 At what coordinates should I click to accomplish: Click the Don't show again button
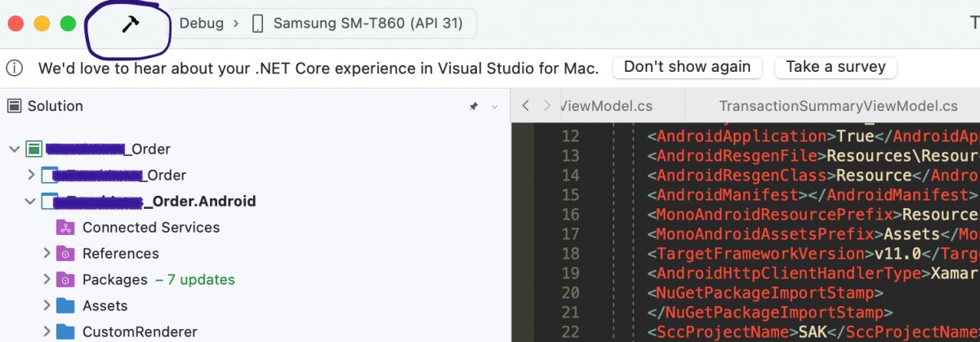tap(687, 67)
